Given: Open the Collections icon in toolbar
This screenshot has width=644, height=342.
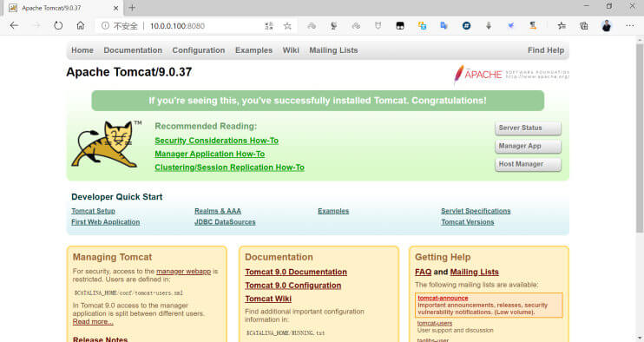Looking at the screenshot, I should [583, 26].
